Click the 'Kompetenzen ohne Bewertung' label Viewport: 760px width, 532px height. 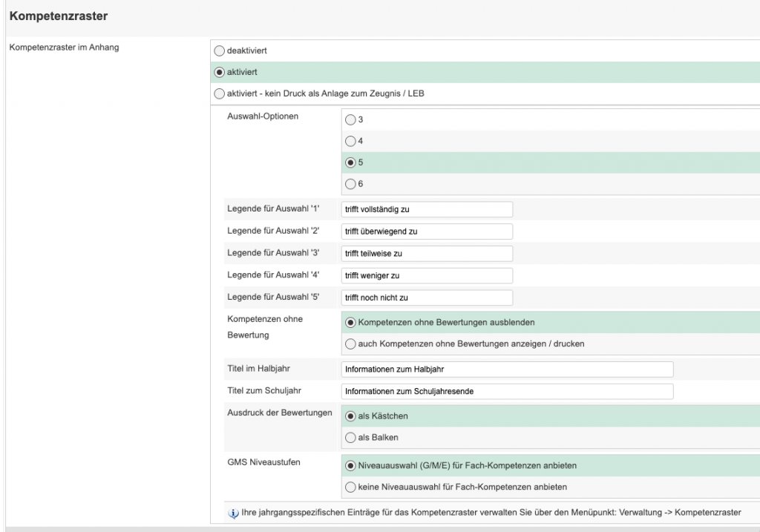(265, 327)
